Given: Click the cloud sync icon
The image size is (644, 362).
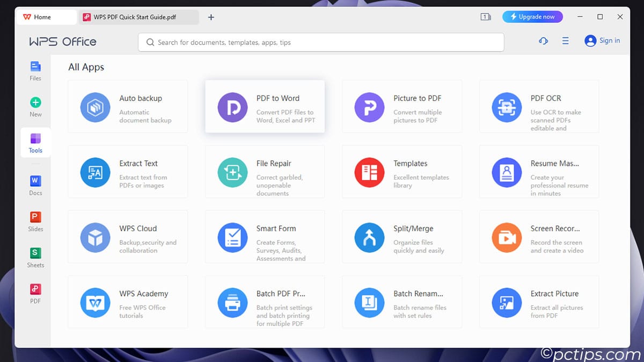Looking at the screenshot, I should click(543, 41).
